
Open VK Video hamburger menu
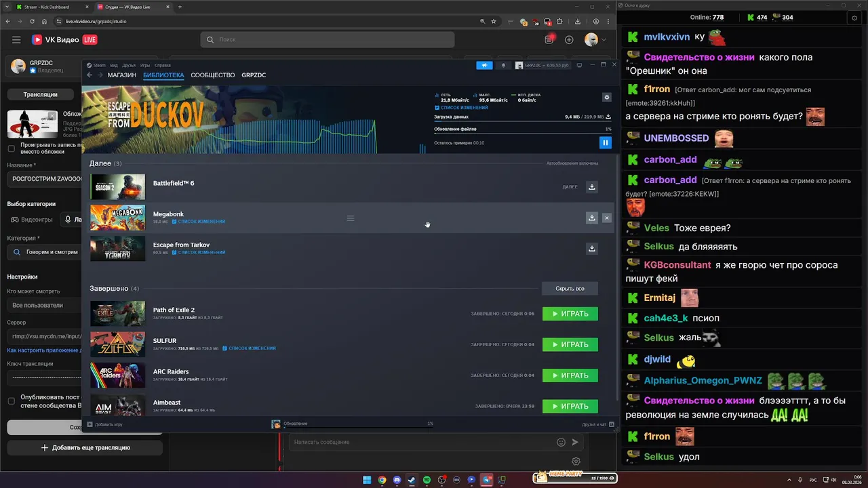(x=16, y=40)
